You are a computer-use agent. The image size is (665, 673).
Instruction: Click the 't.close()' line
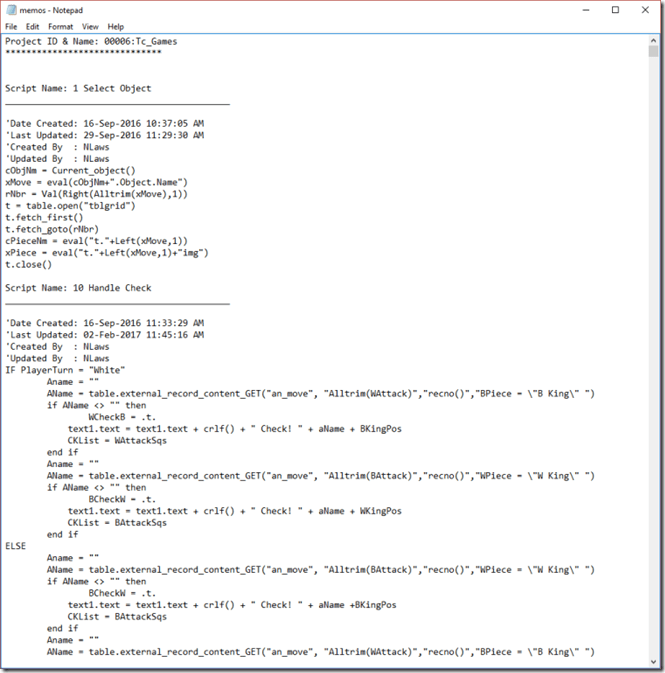coord(28,264)
